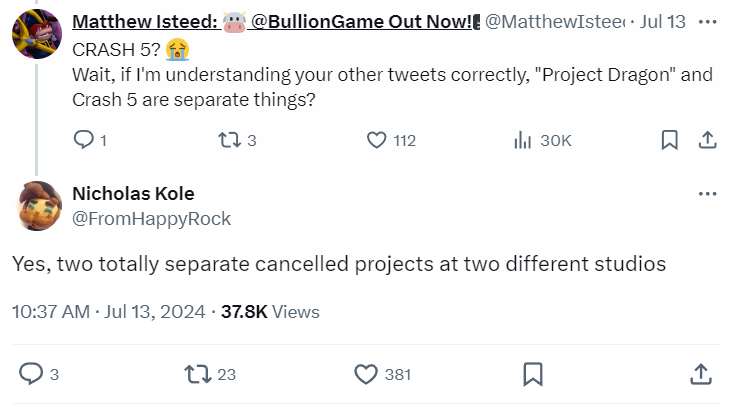The height and width of the screenshot is (407, 729).
Task: Open the Nicholas Kole name link
Action: 133,193
